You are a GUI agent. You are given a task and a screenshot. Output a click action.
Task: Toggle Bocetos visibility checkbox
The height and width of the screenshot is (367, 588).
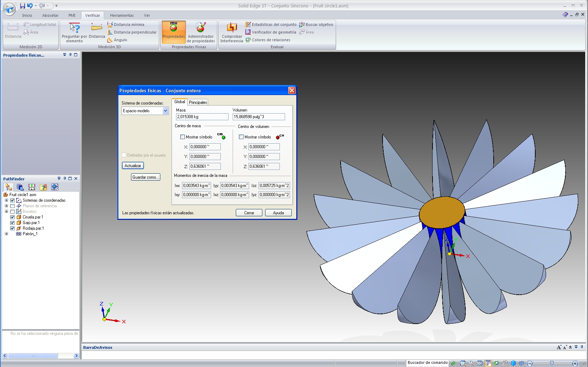12,211
